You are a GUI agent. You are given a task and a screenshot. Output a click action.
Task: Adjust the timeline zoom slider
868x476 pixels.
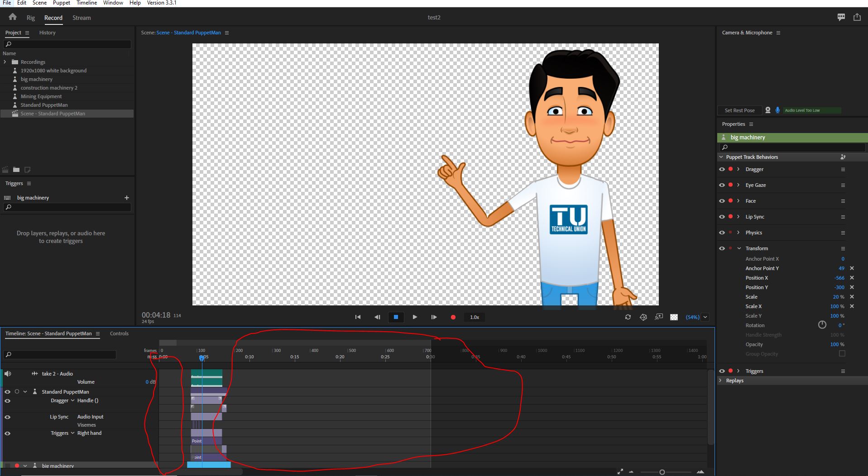tap(661, 471)
